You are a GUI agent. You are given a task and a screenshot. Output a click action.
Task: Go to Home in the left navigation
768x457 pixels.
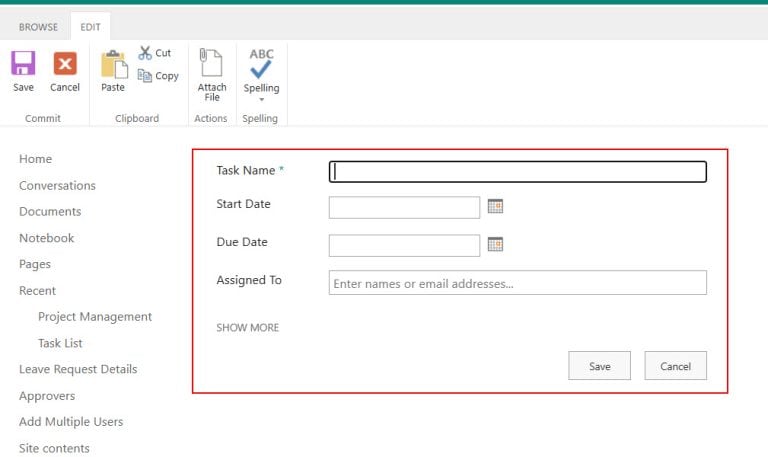[x=36, y=159]
